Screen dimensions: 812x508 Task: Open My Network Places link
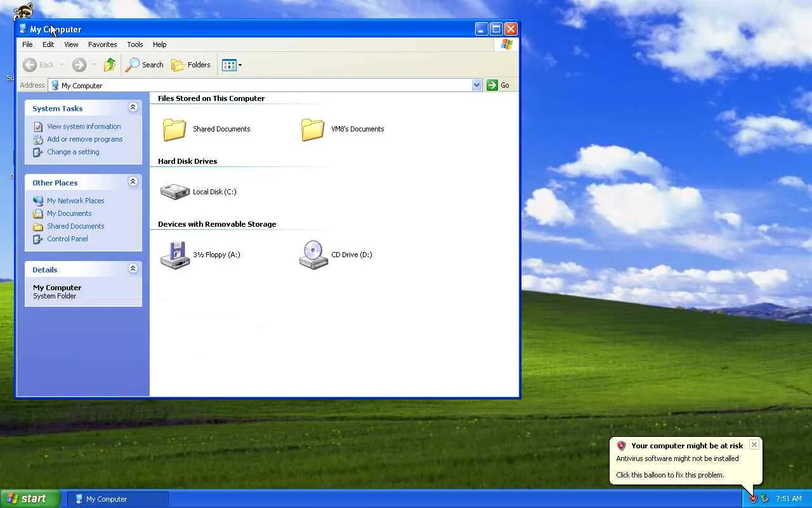coord(75,201)
